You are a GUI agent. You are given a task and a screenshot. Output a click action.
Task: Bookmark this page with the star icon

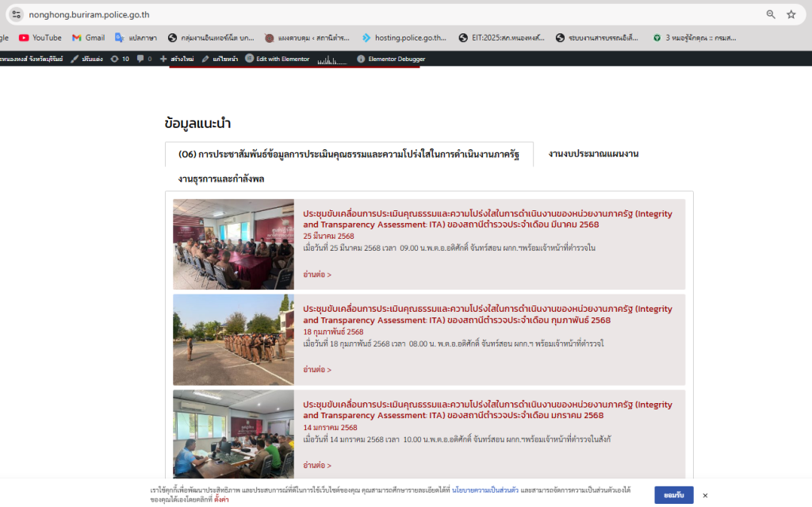(791, 14)
